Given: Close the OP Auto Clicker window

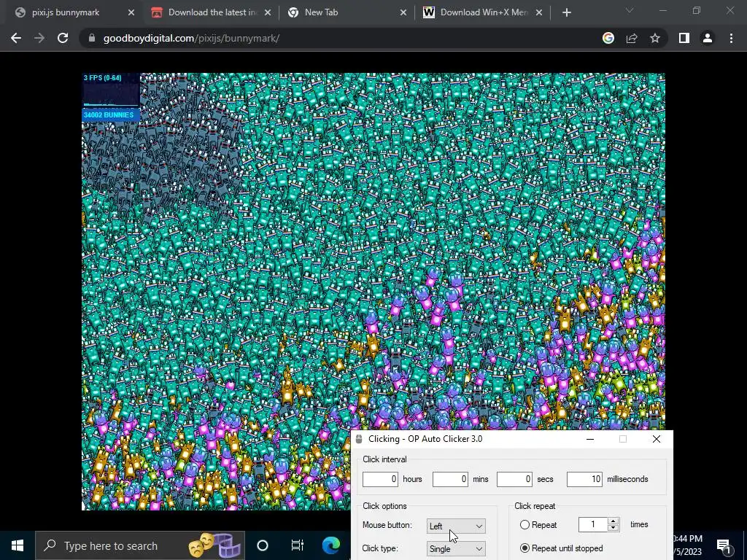Looking at the screenshot, I should tap(657, 439).
